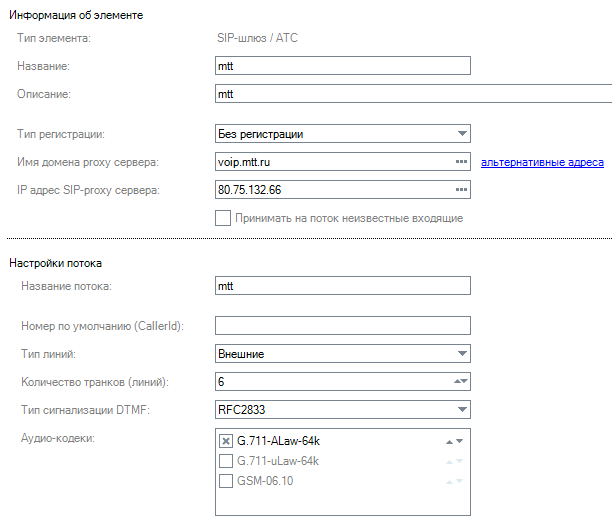Enable the GSM-06.10 codec checkbox
The image size is (612, 526).
[x=225, y=481]
